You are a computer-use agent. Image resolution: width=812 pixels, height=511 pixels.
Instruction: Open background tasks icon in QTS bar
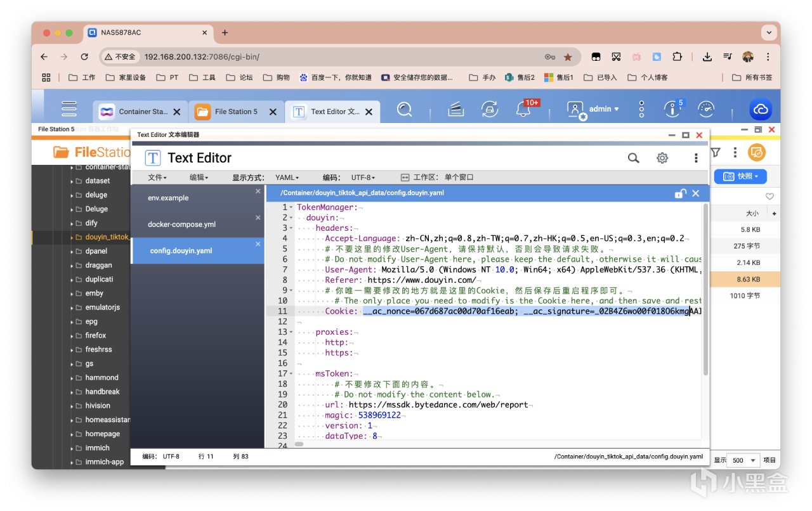coord(456,110)
